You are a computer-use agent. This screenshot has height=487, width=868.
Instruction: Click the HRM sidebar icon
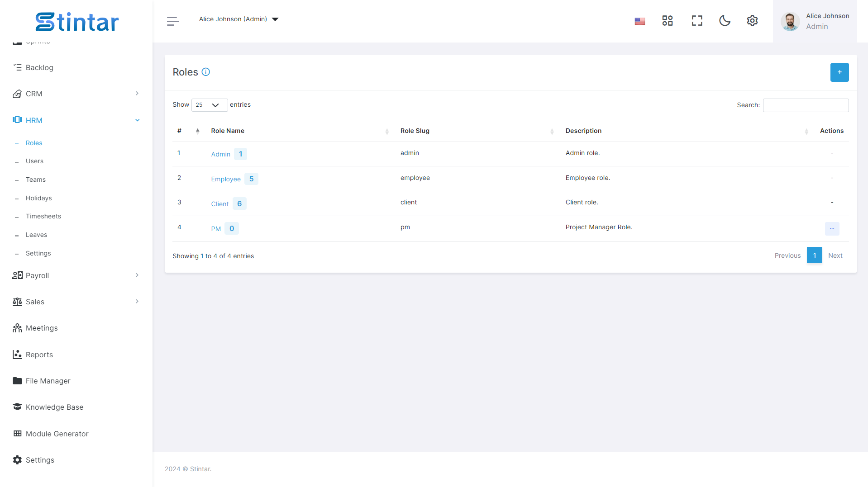(17, 120)
